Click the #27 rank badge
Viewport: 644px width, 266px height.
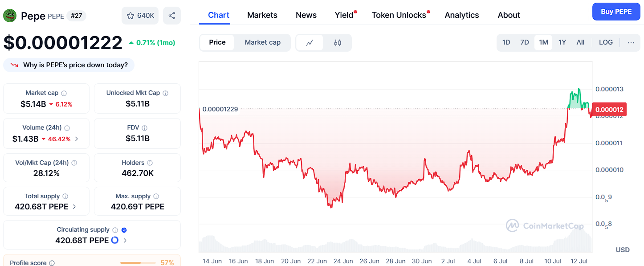coord(76,16)
